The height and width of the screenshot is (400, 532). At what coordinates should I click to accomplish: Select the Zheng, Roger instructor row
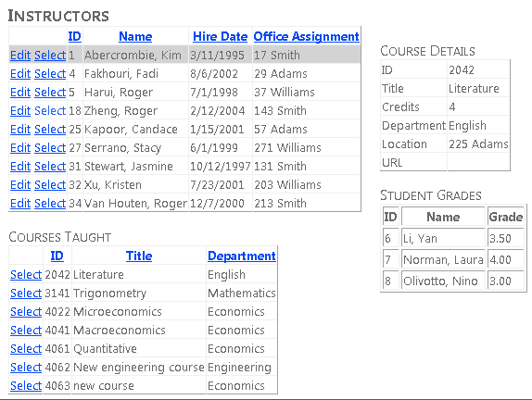(x=50, y=110)
